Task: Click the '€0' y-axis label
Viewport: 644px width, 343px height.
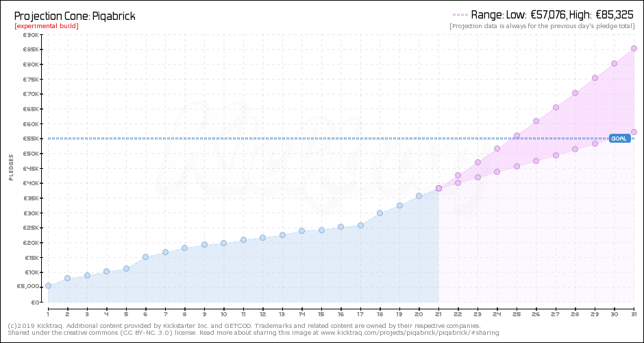Action: pyautogui.click(x=36, y=303)
